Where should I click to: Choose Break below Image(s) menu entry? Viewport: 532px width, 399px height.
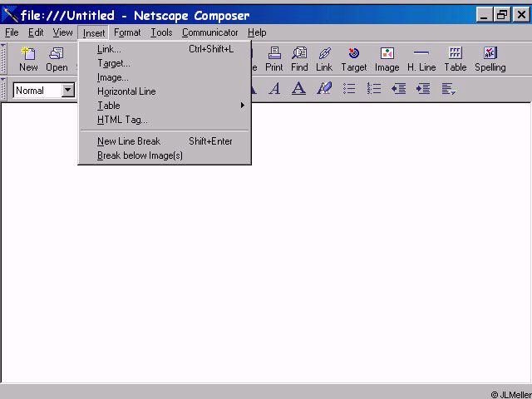coord(165,155)
